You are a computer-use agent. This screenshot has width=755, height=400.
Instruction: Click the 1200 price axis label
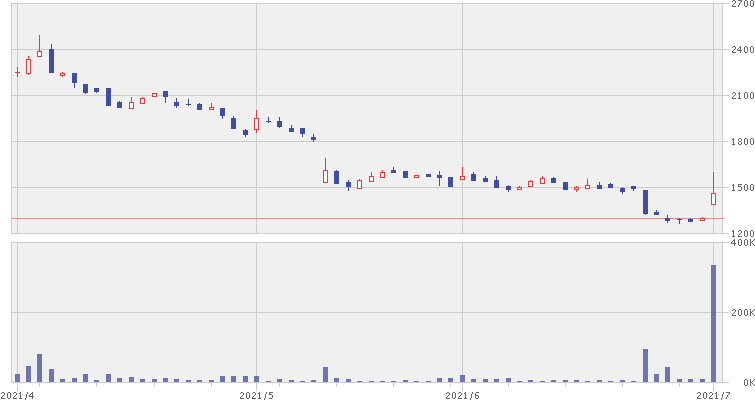[741, 233]
